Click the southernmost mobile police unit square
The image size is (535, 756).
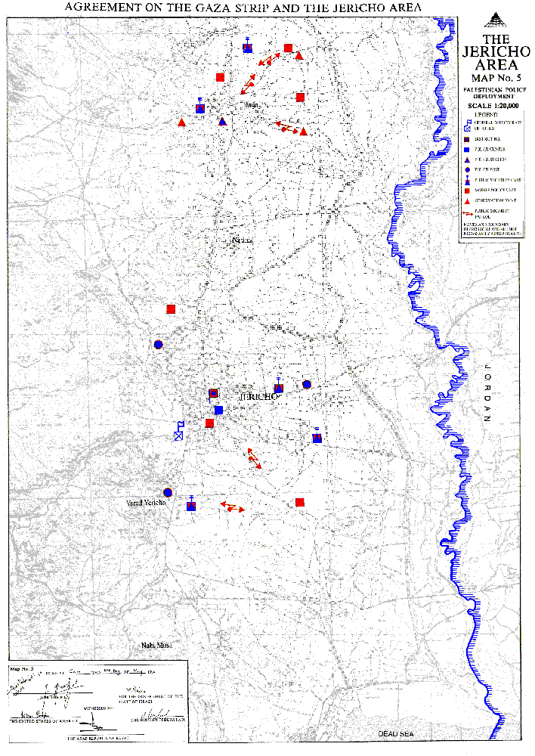(x=300, y=503)
